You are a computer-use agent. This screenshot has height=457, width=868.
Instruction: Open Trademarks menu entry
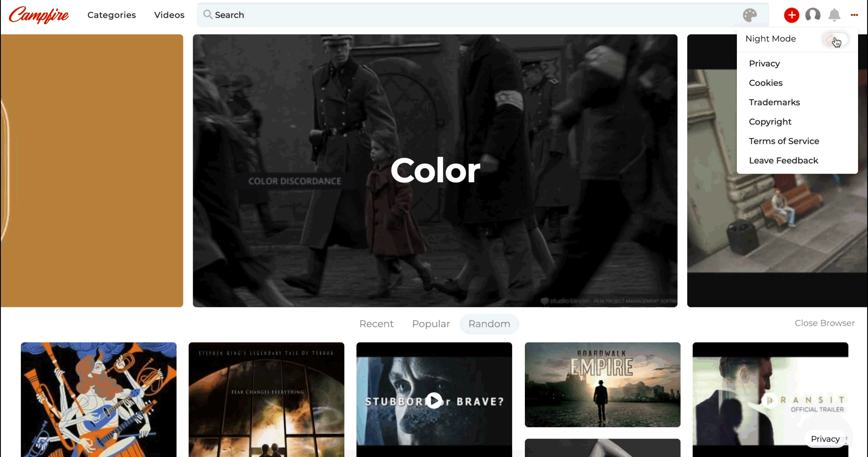(774, 102)
